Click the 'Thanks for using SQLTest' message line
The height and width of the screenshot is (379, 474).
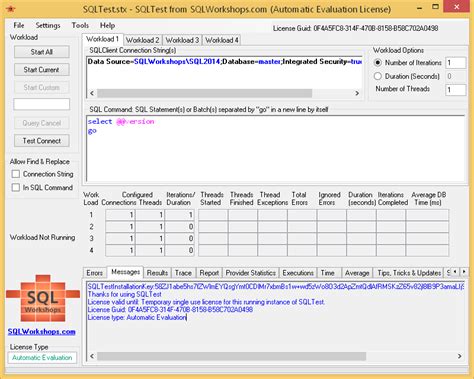(x=125, y=294)
